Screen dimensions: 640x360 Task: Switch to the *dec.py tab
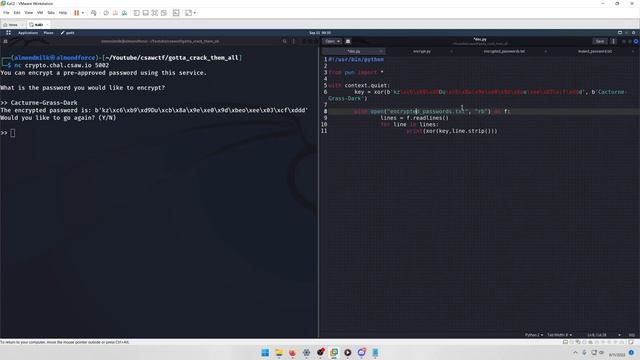[353, 51]
